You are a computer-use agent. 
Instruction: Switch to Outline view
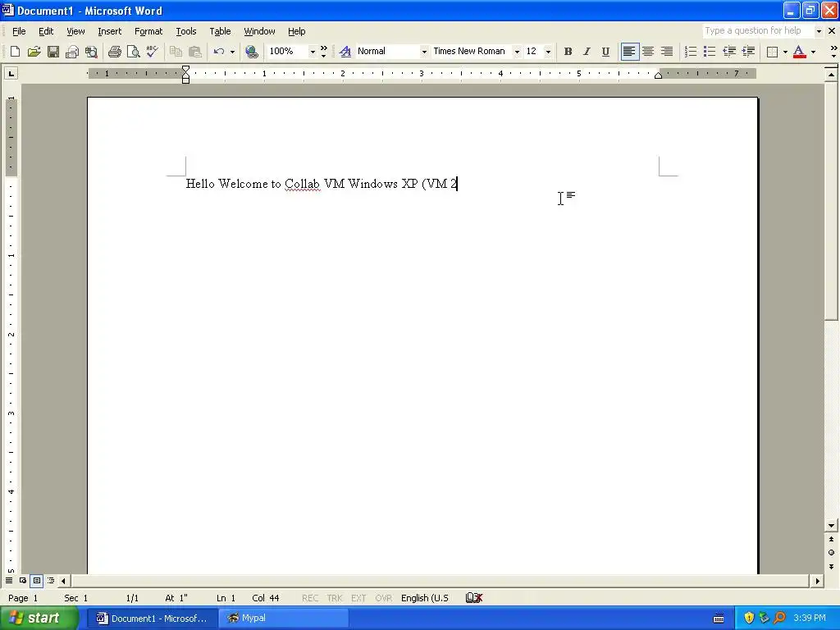(51, 580)
